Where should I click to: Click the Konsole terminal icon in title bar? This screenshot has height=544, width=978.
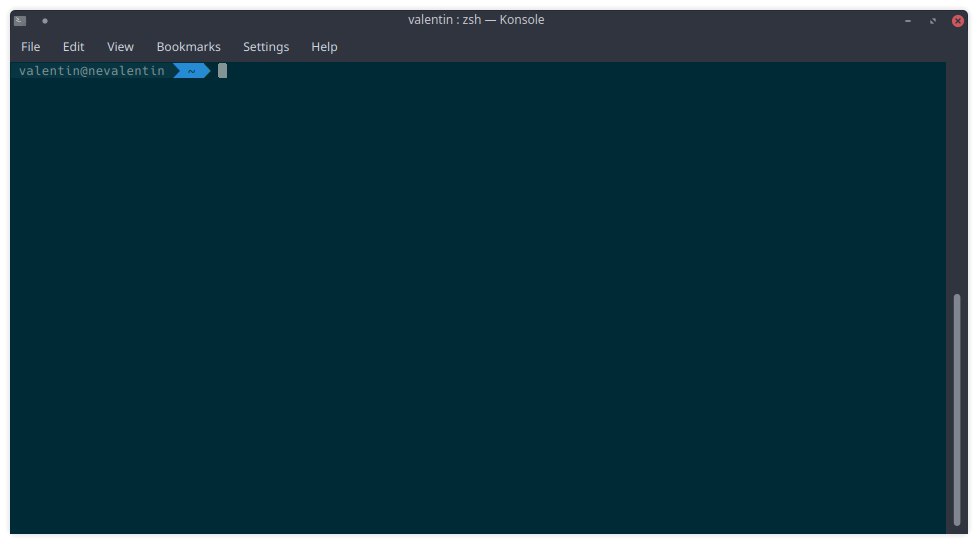[x=20, y=21]
